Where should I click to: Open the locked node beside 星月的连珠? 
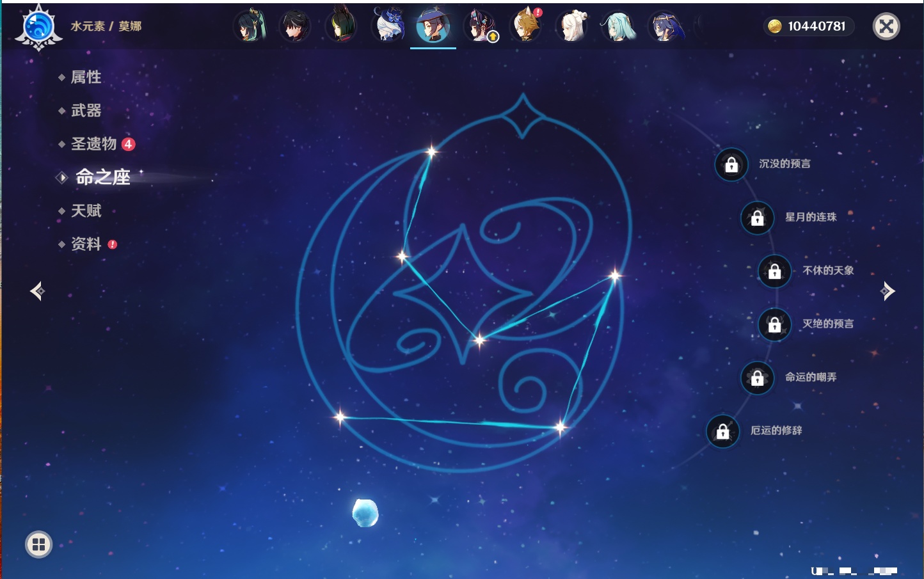pyautogui.click(x=757, y=218)
